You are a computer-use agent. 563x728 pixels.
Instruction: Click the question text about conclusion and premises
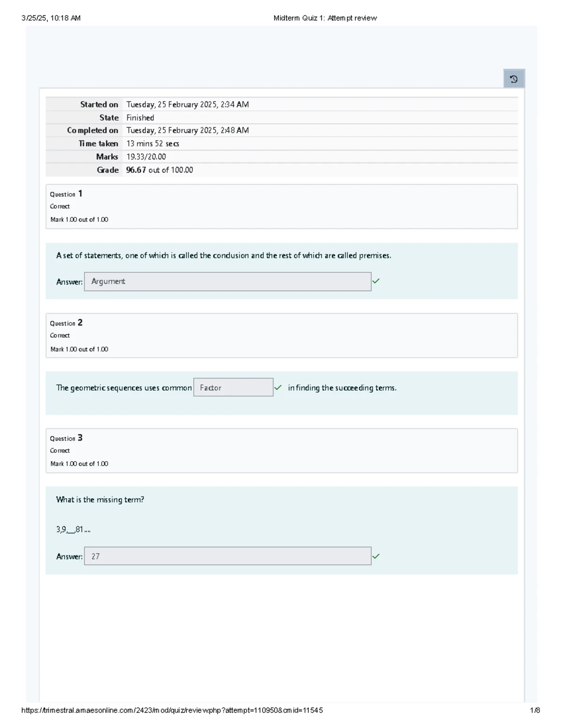point(224,255)
